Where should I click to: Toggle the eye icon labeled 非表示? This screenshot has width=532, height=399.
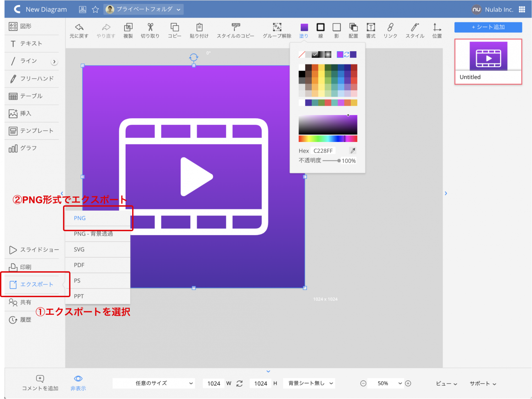78,379
